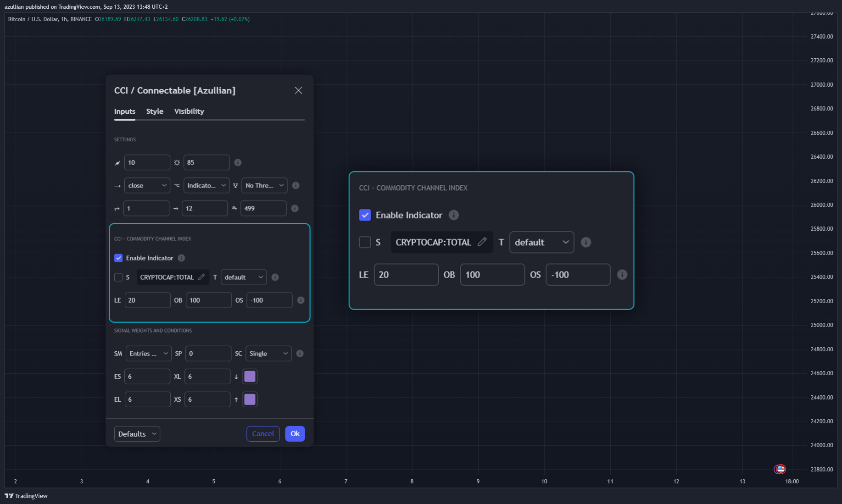The image size is (842, 504).
Task: Click the LE 20 field in the enlarged panel
Action: pyautogui.click(x=406, y=274)
